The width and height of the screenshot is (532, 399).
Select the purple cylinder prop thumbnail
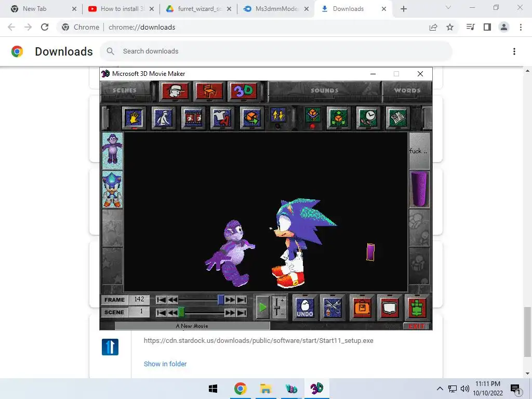tap(419, 189)
